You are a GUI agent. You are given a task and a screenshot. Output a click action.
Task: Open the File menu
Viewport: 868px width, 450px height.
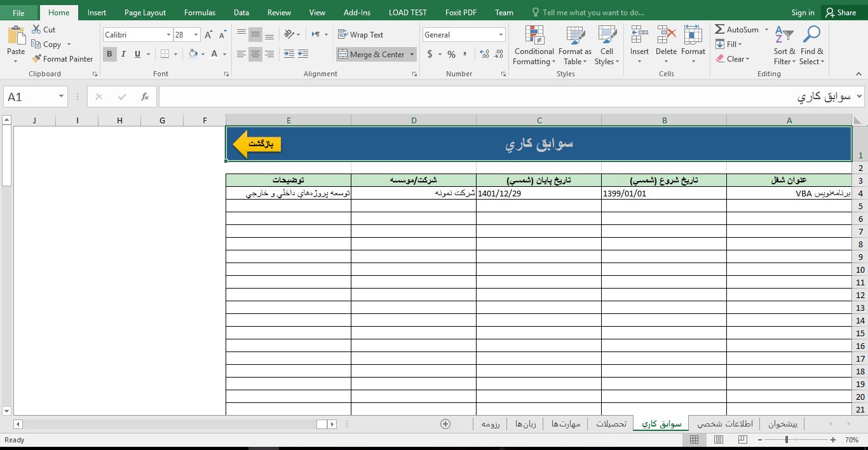click(x=18, y=12)
